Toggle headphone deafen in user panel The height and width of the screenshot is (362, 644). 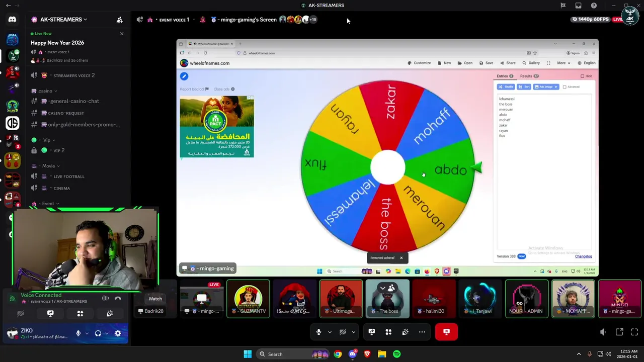(x=98, y=333)
